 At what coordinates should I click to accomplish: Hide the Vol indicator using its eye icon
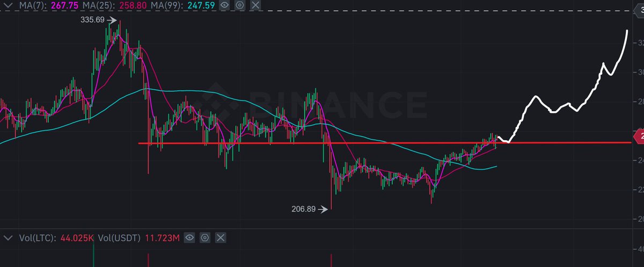click(189, 237)
